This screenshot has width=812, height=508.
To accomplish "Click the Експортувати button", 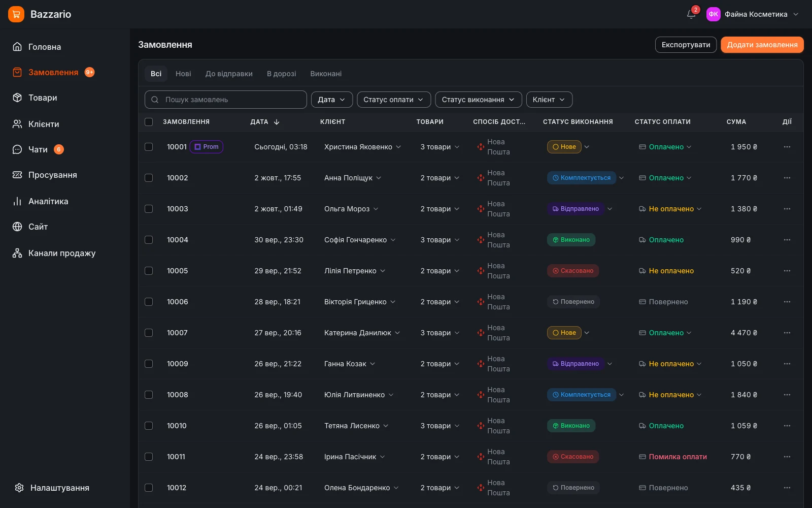I will 686,45.
